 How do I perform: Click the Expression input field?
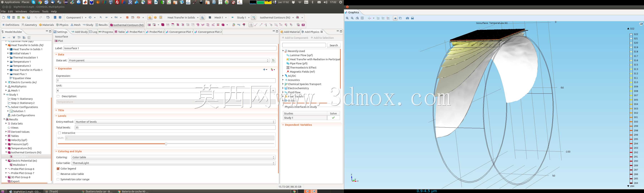click(166, 81)
